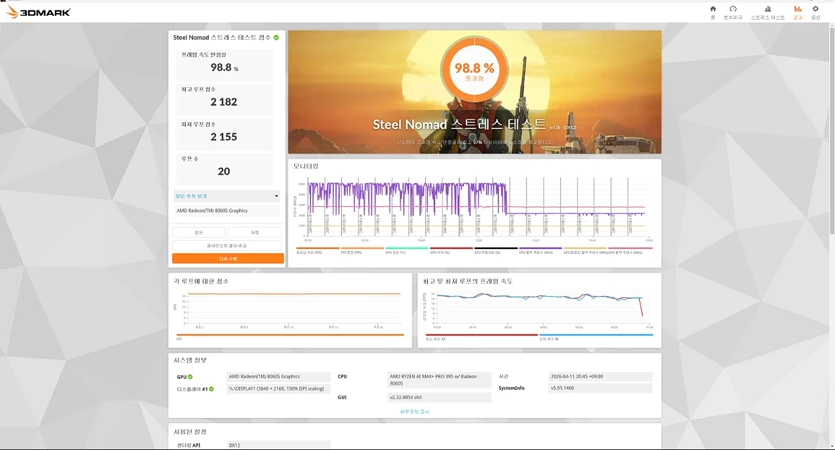Expand the loop selection dropdown
The image size is (835, 450).
226,196
